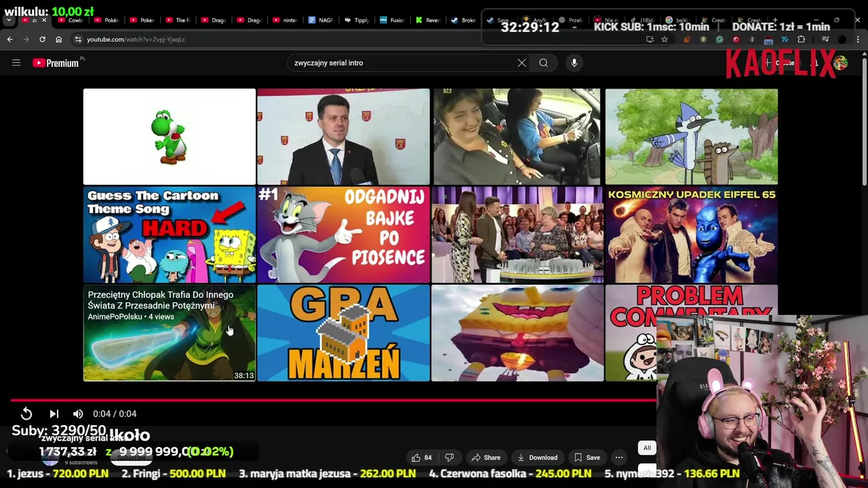Open the tab search dropdown arrow
This screenshot has width=868, height=488.
[9, 20]
